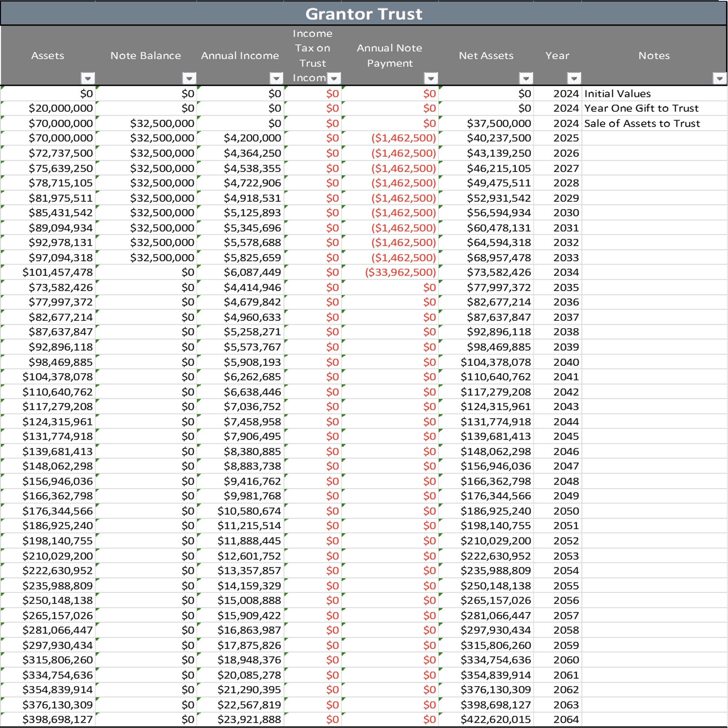This screenshot has width=728, height=728.
Task: Select Annual Income cell $6,087,449
Action: 240,272
